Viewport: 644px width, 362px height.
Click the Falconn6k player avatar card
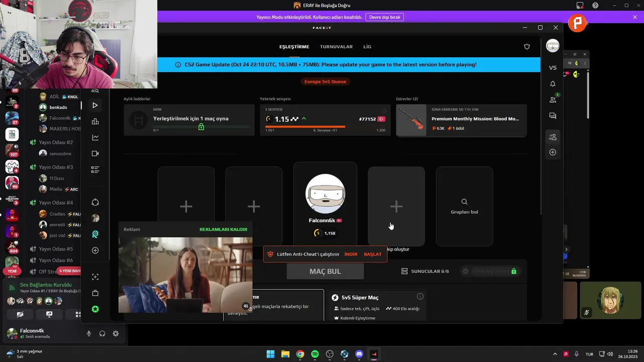click(326, 204)
